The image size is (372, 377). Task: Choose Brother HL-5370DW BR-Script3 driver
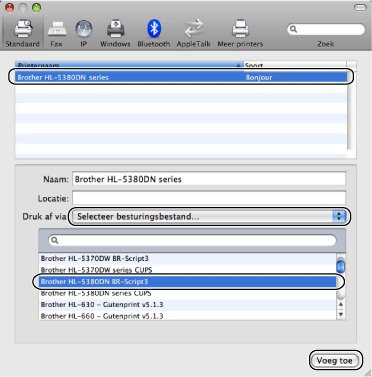coord(187,258)
